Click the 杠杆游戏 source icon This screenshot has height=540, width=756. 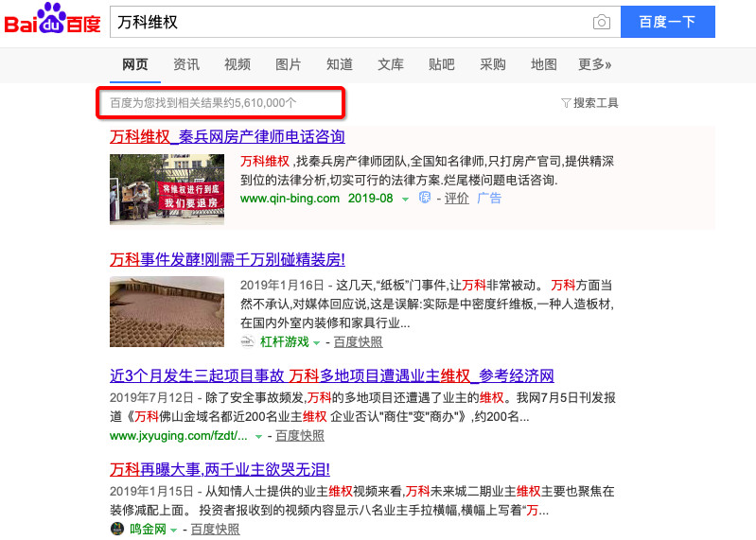pyautogui.click(x=247, y=341)
